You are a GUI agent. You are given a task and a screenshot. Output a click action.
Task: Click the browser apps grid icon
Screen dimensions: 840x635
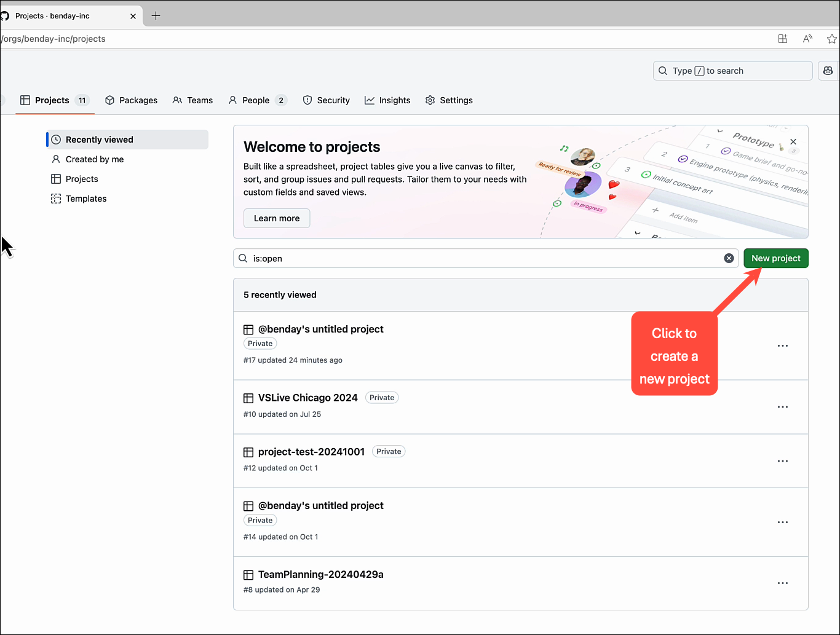click(x=783, y=39)
